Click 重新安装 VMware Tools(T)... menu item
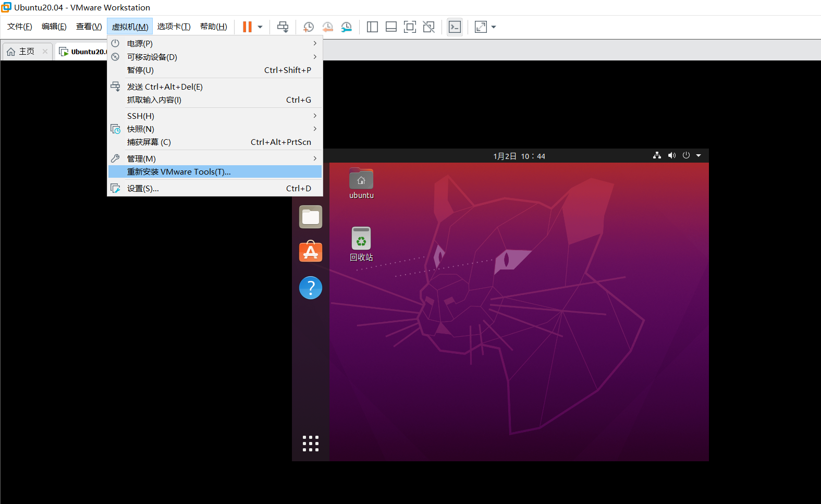This screenshot has width=821, height=504. (215, 171)
